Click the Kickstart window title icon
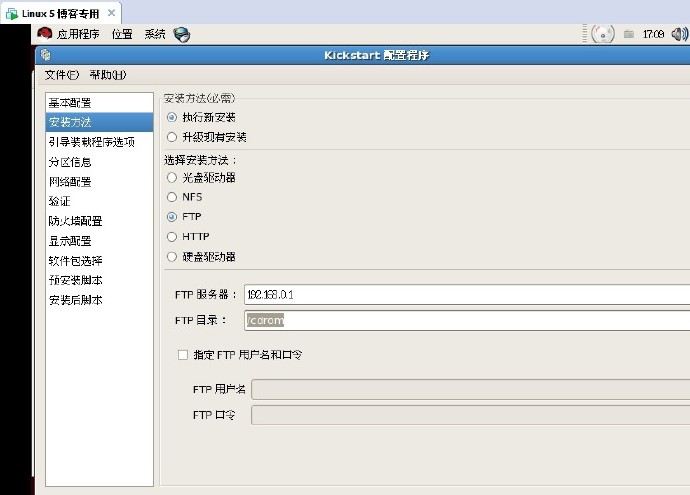 click(45, 55)
